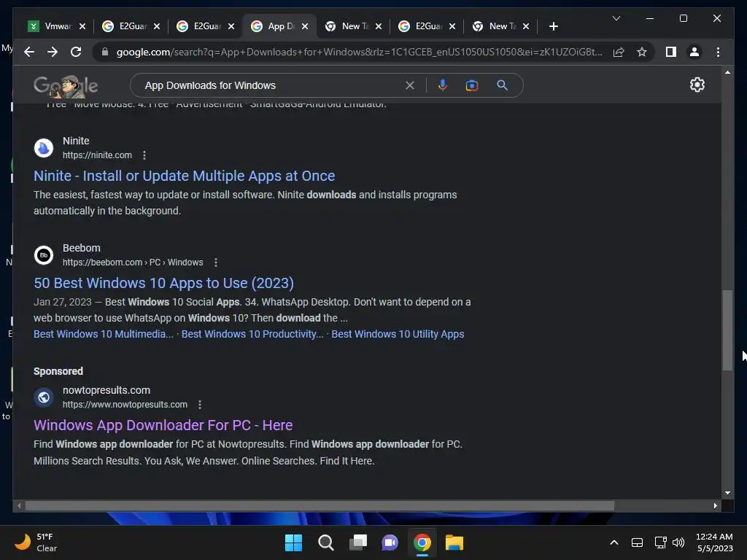Open Windows taskbar search
747x560 pixels.
point(326,542)
